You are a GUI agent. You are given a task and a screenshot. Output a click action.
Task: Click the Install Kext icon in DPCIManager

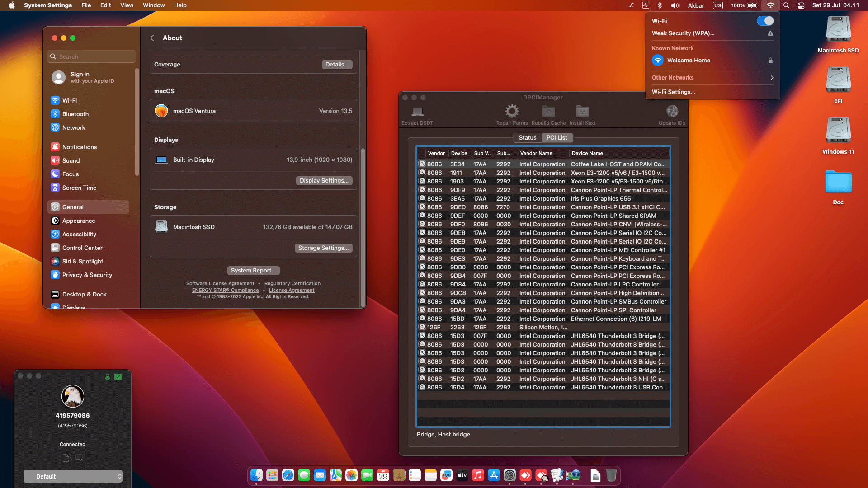click(x=582, y=113)
